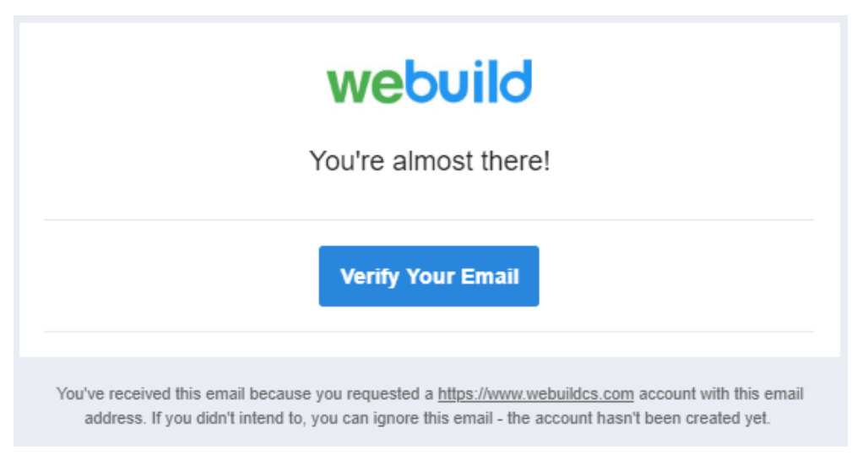
Task: Click the final letter "d" of the logo
Action: point(518,81)
